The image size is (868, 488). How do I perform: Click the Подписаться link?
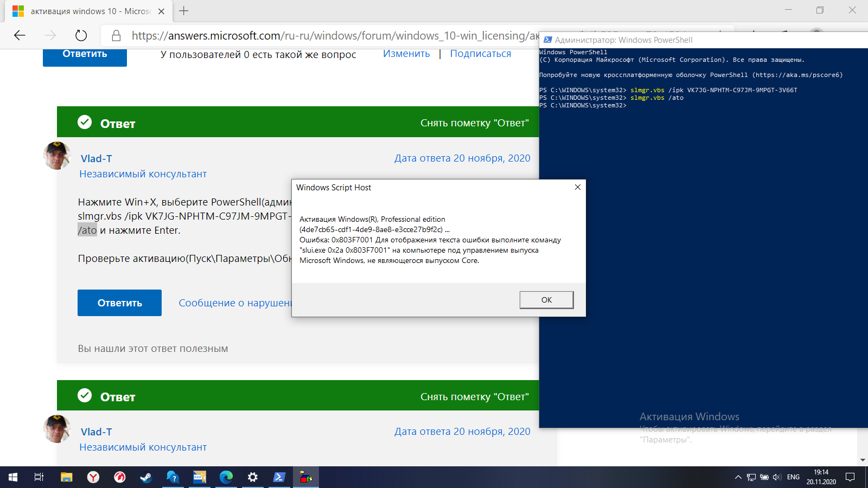[x=481, y=54]
